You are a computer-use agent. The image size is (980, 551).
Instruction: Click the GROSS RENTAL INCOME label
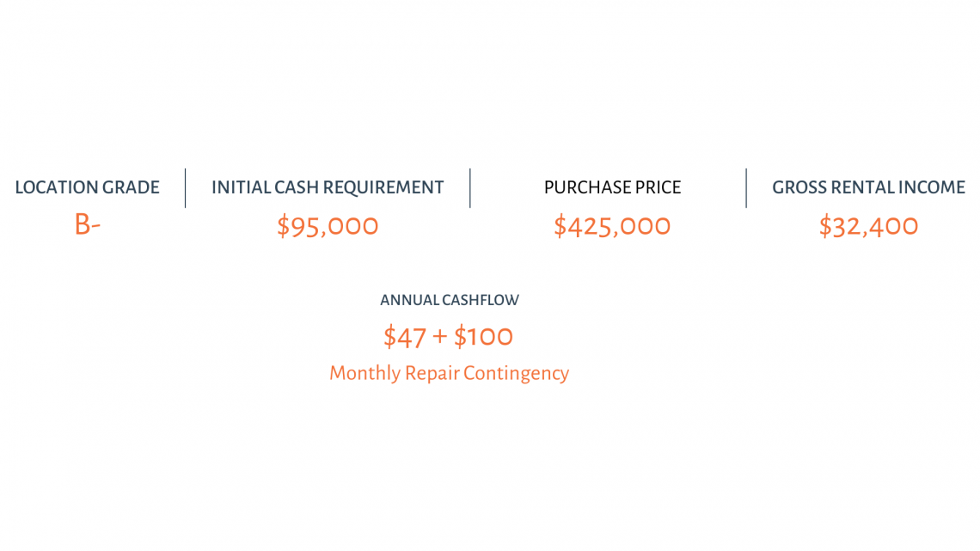pyautogui.click(x=869, y=187)
